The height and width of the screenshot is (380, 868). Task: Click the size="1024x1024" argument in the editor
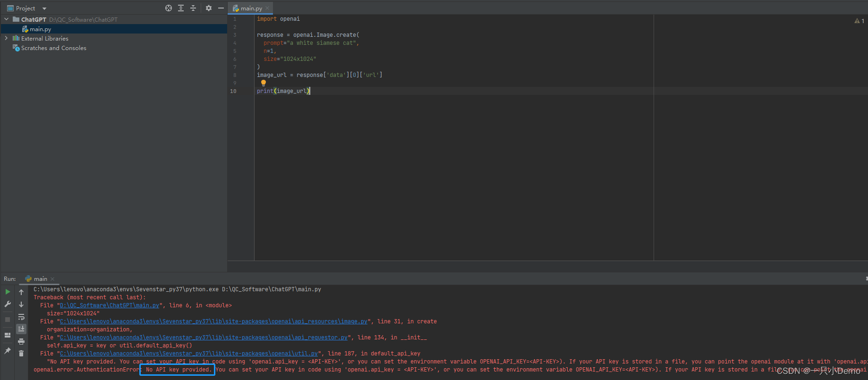[290, 59]
